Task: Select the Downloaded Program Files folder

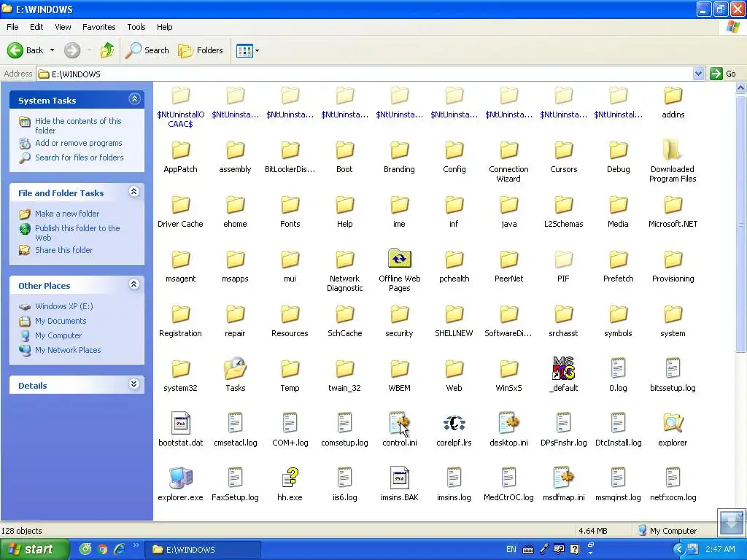Action: (x=673, y=150)
